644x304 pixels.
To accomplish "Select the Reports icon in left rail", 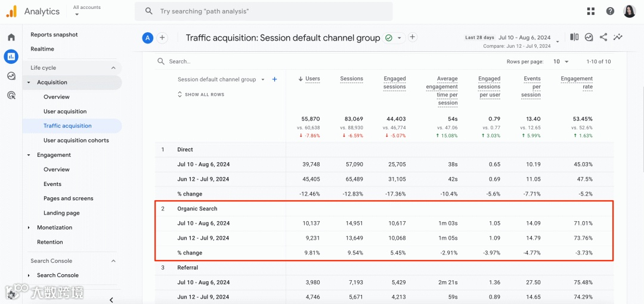I will (11, 57).
